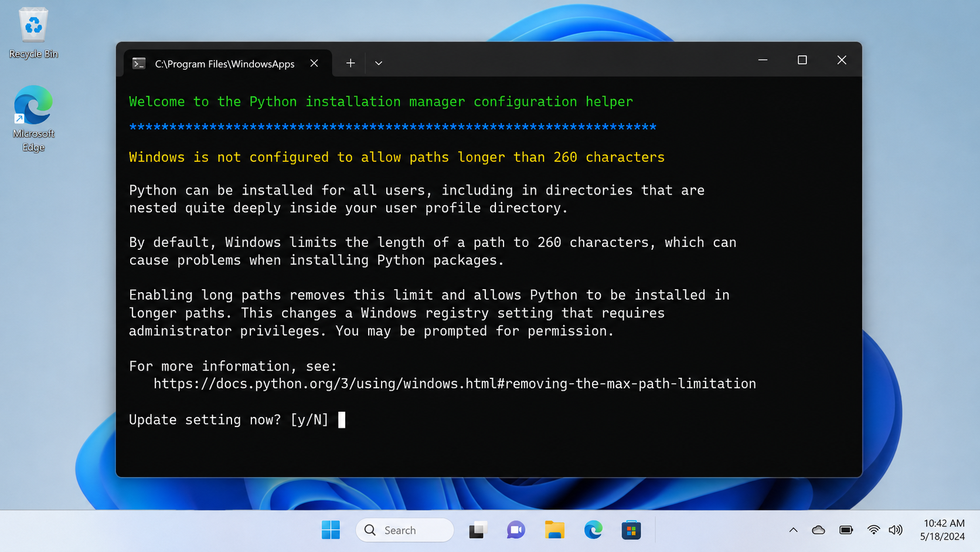The height and width of the screenshot is (552, 980).
Task: Expand the terminal profile dropdown chevron
Action: pyautogui.click(x=379, y=63)
